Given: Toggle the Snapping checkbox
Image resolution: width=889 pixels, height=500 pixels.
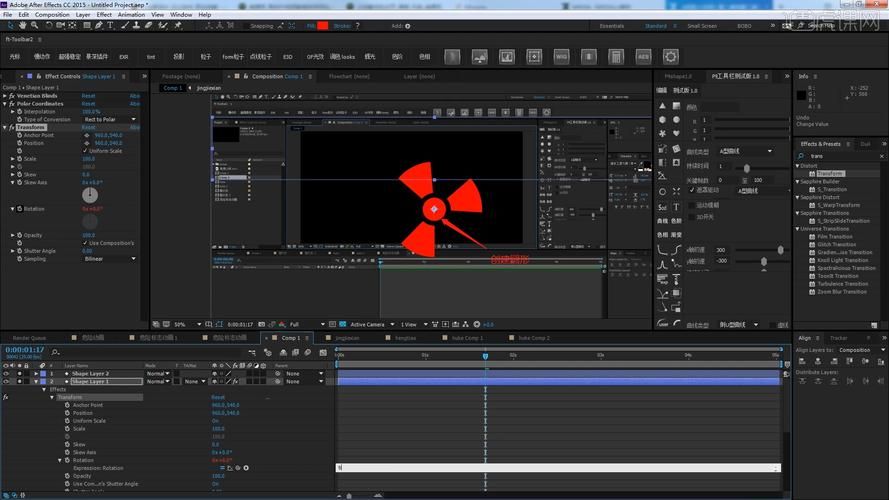Looking at the screenshot, I should tap(245, 26).
